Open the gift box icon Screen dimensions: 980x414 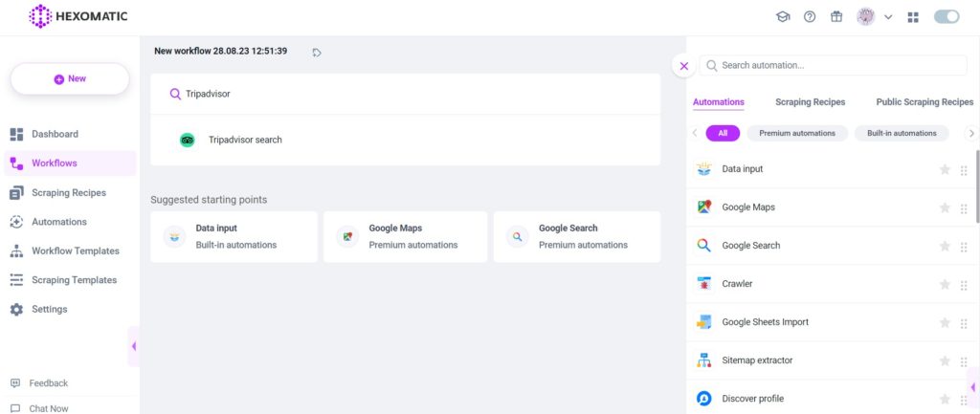(x=836, y=17)
